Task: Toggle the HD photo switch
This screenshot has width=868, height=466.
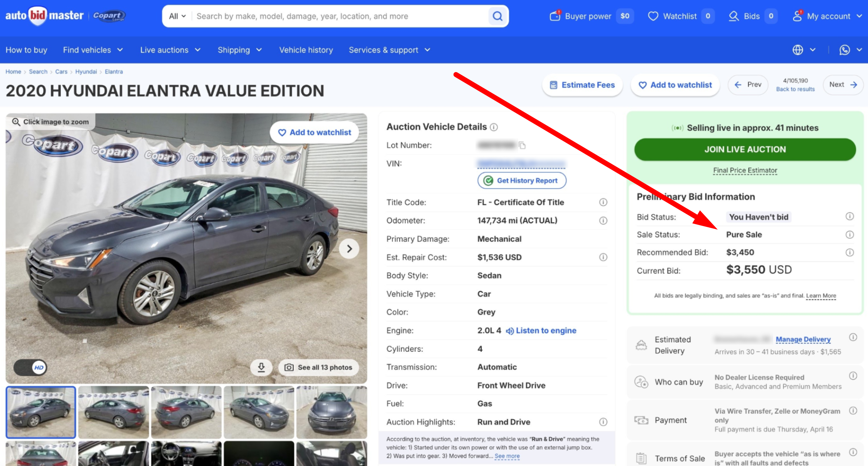Action: coord(31,367)
